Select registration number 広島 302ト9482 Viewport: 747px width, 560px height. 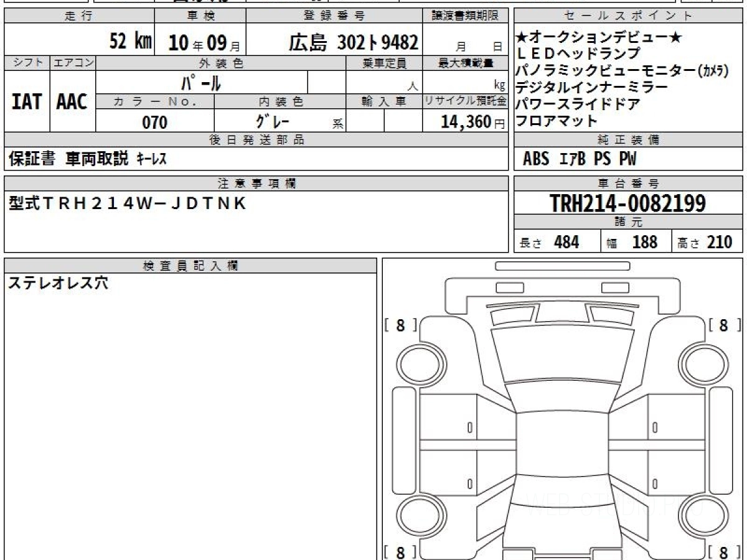354,42
